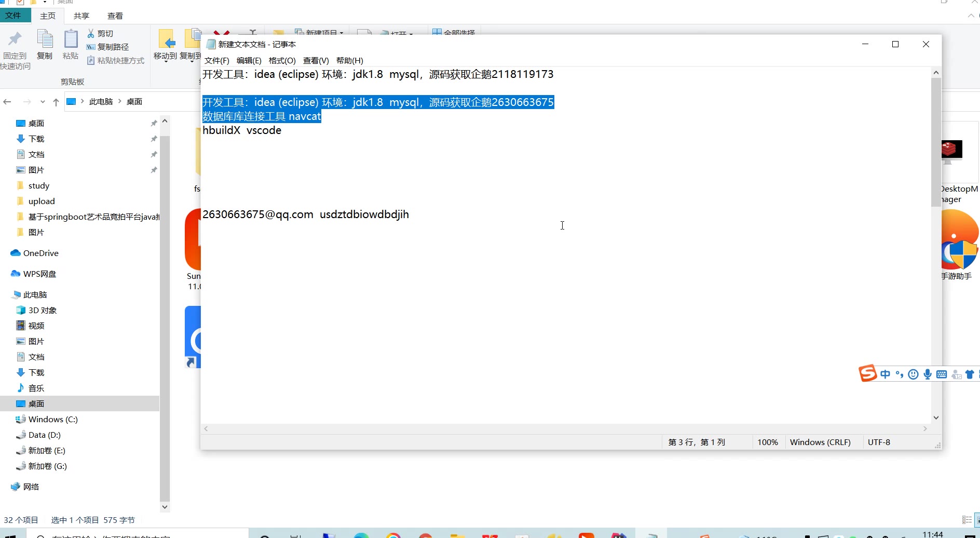Open Notepad 文件(F) menu
Screen dimensions: 980x538
click(217, 60)
